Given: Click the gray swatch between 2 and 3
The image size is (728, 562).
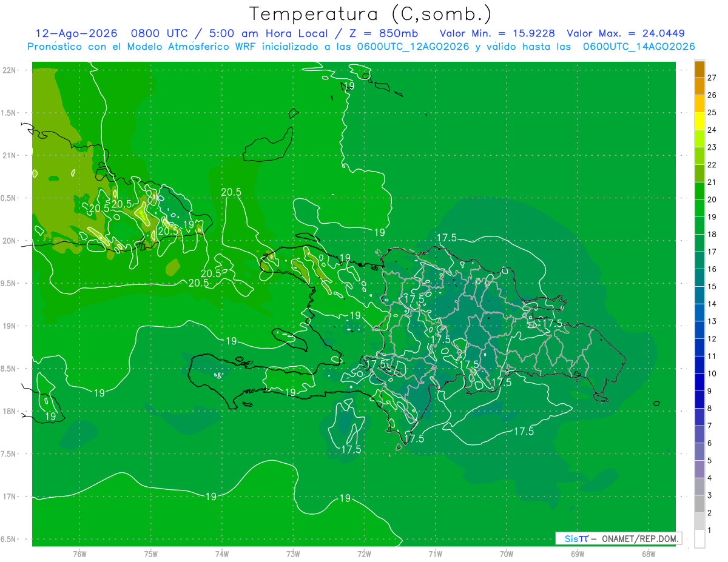Looking at the screenshot, I should tap(699, 504).
